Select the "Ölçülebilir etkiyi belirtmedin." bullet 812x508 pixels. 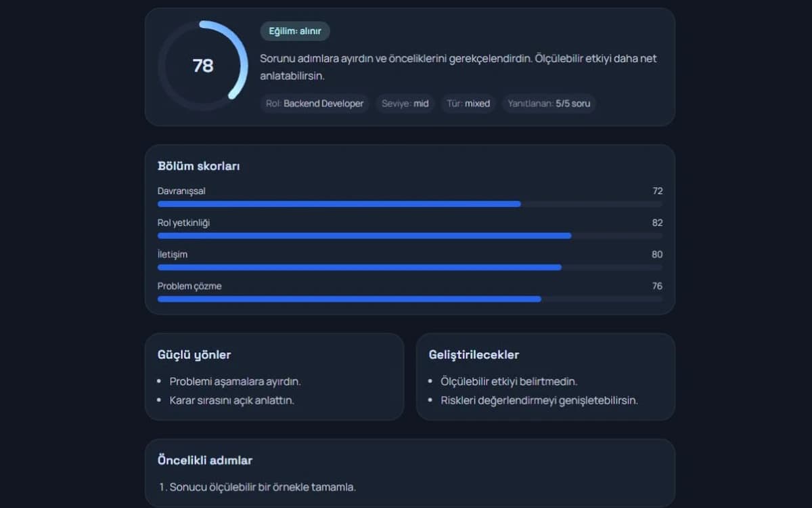[509, 382]
